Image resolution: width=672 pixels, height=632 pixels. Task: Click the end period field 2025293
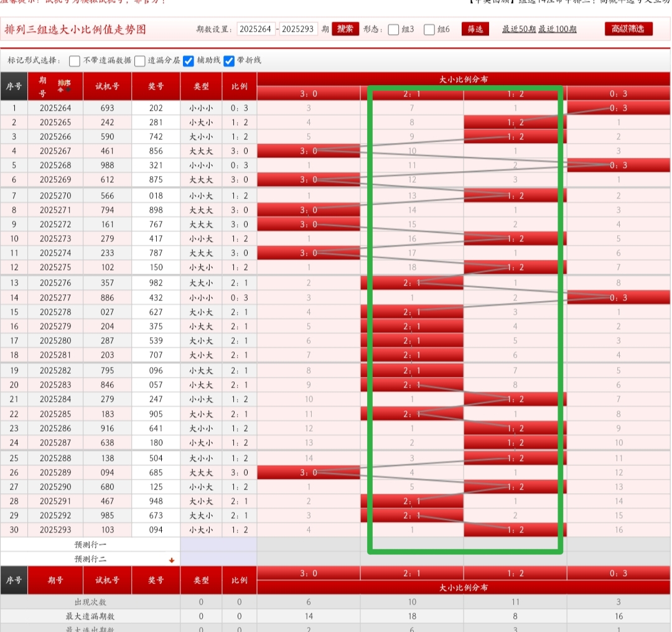pos(299,29)
